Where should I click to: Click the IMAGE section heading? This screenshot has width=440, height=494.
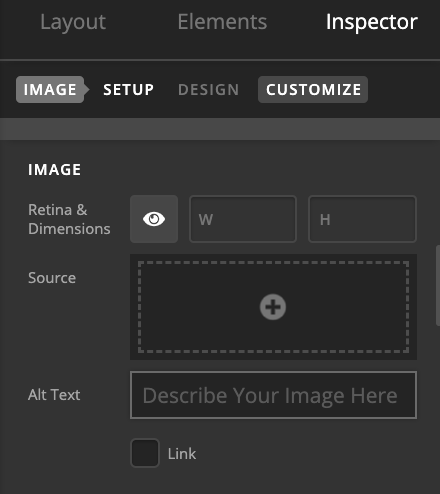55,170
